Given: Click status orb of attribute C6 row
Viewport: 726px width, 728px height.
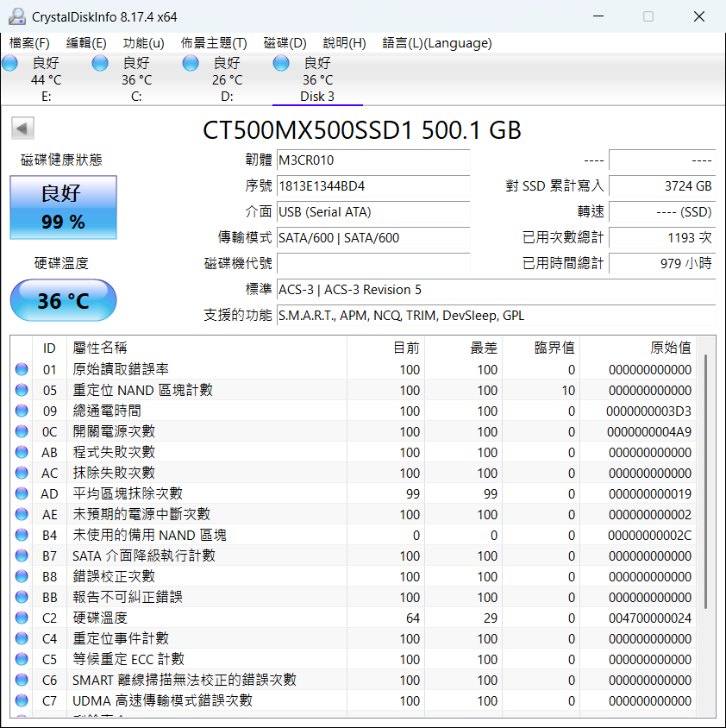Looking at the screenshot, I should [22, 681].
